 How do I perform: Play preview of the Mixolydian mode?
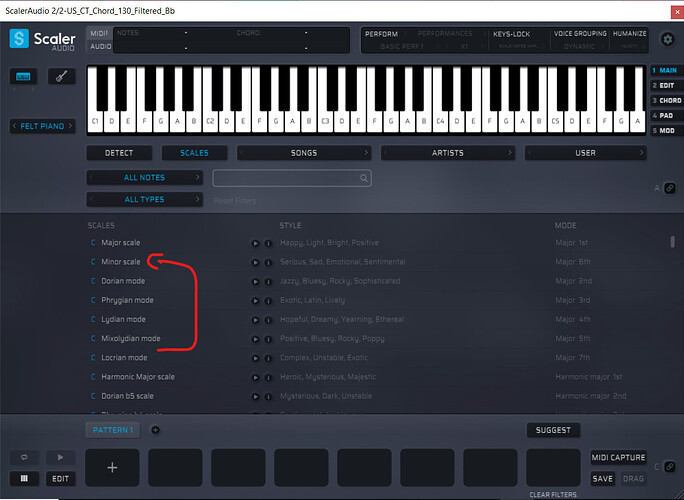255,339
